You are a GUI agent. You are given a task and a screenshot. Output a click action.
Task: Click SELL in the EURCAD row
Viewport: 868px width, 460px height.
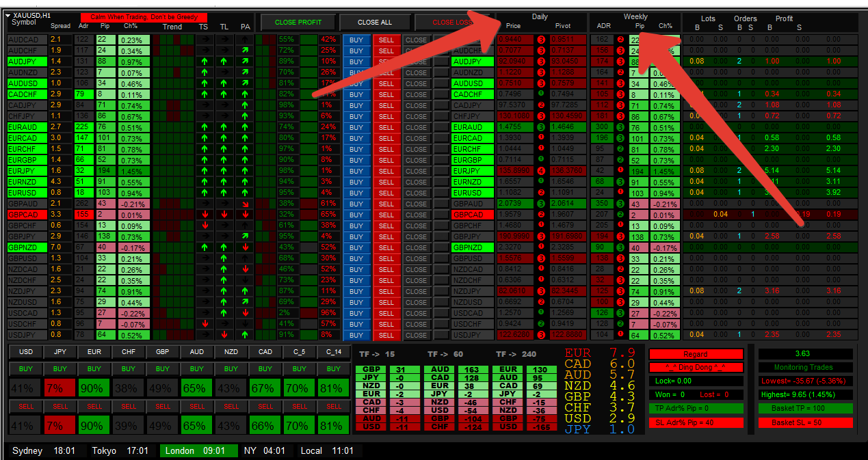pos(386,139)
